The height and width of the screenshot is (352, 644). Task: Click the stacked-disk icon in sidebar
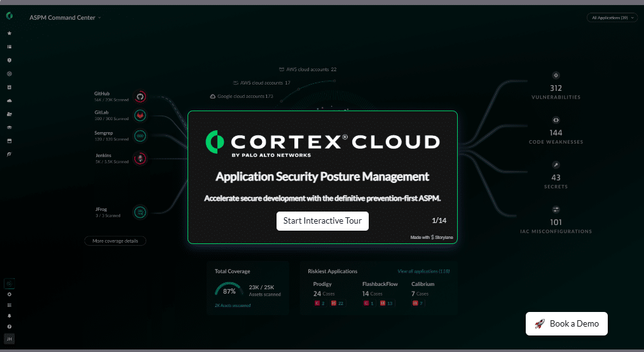pos(10,128)
